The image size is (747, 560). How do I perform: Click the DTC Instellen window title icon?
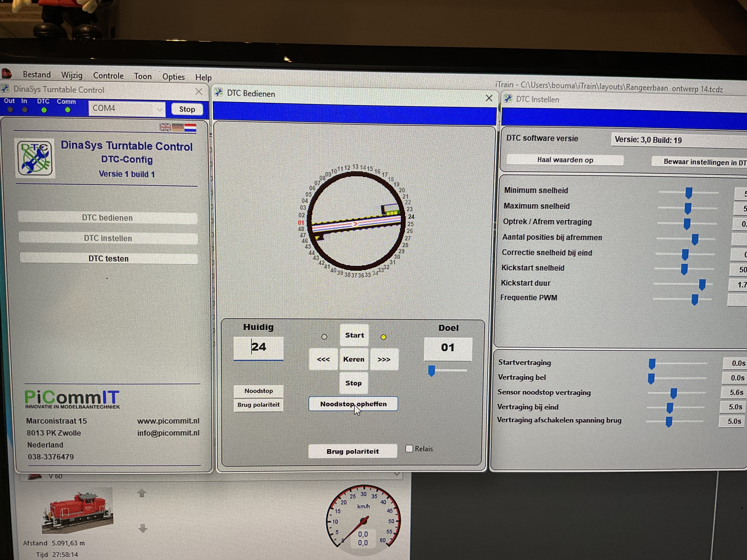click(508, 99)
